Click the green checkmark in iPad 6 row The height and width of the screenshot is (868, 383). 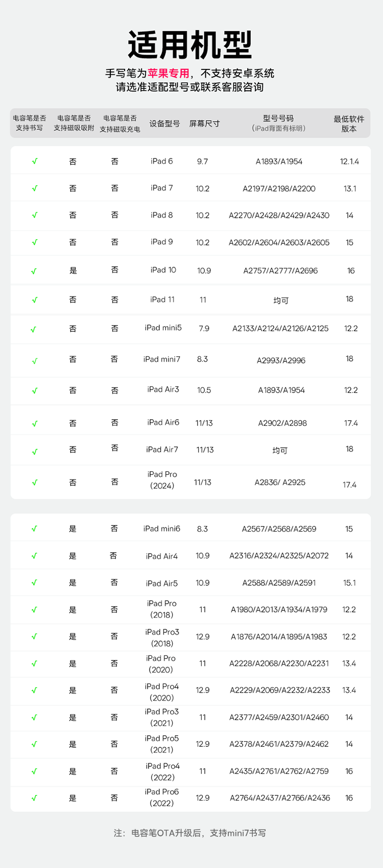tap(35, 161)
